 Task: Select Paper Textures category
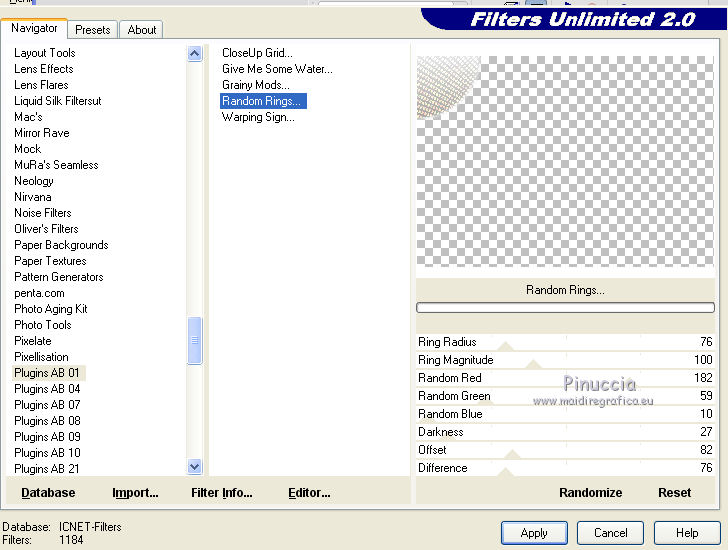pos(50,261)
